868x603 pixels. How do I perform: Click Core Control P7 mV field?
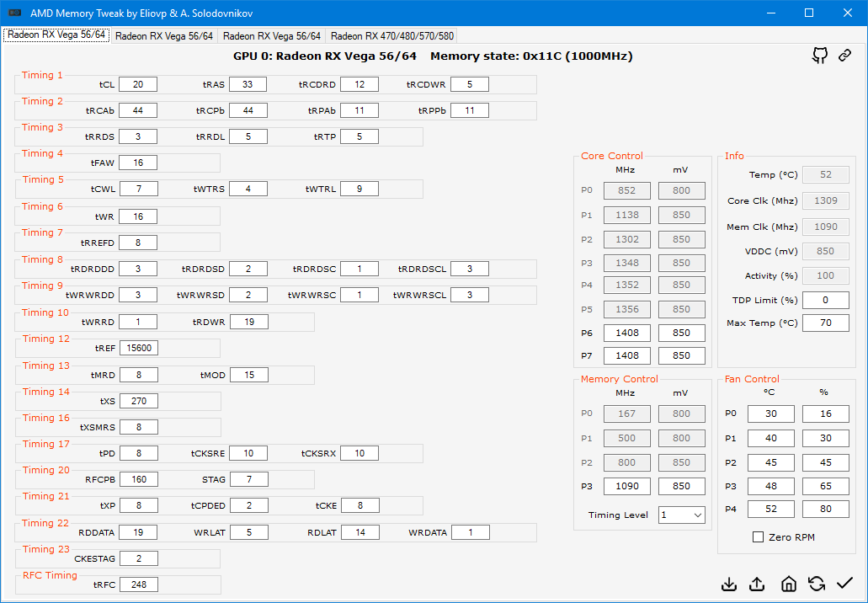pos(681,355)
